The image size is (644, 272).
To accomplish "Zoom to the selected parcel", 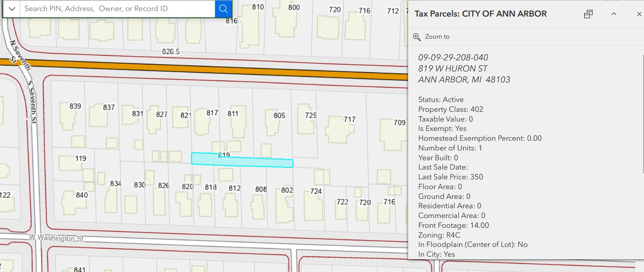I will coord(432,37).
